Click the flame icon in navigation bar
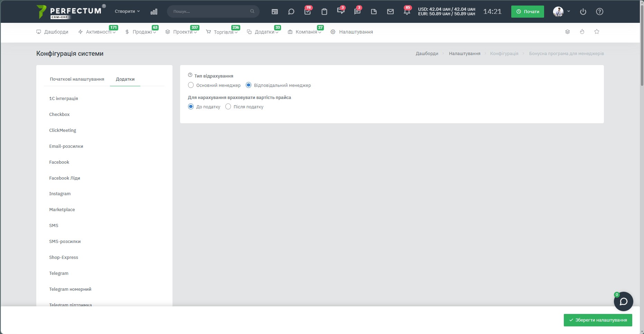The height and width of the screenshot is (334, 644). pos(582,31)
